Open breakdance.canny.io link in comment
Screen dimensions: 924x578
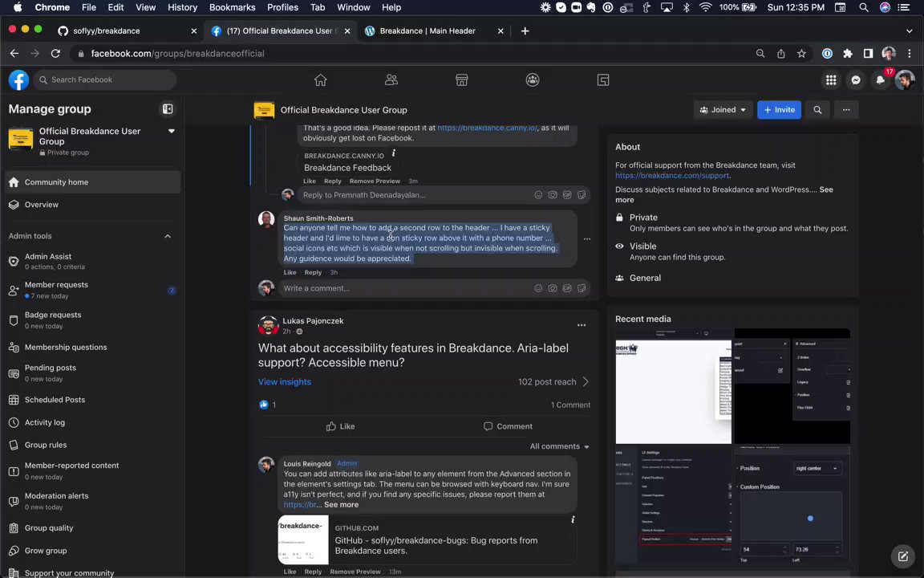(488, 128)
